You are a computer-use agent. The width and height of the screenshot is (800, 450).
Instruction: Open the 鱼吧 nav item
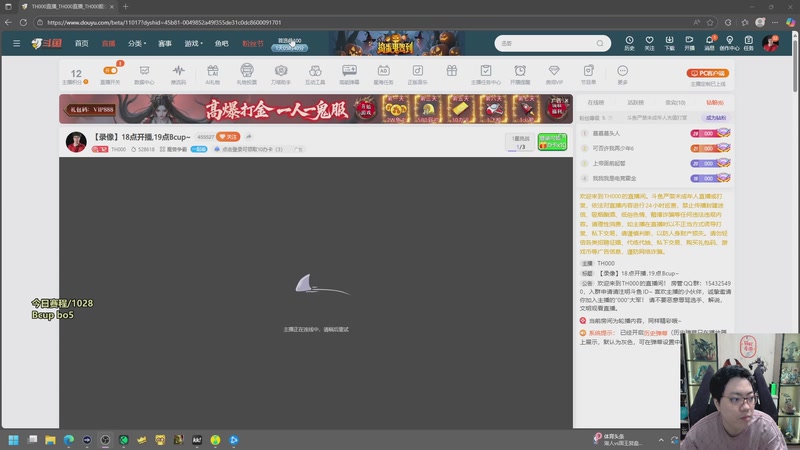click(x=221, y=43)
